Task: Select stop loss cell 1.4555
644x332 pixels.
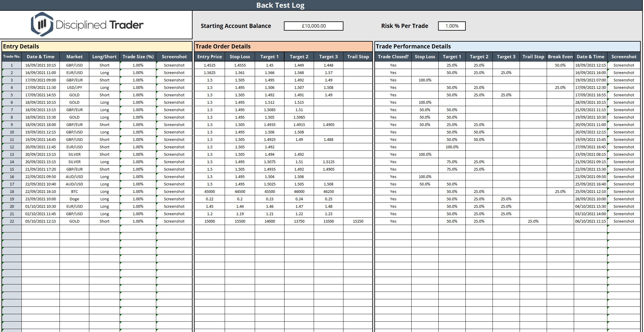Action: 240,65
